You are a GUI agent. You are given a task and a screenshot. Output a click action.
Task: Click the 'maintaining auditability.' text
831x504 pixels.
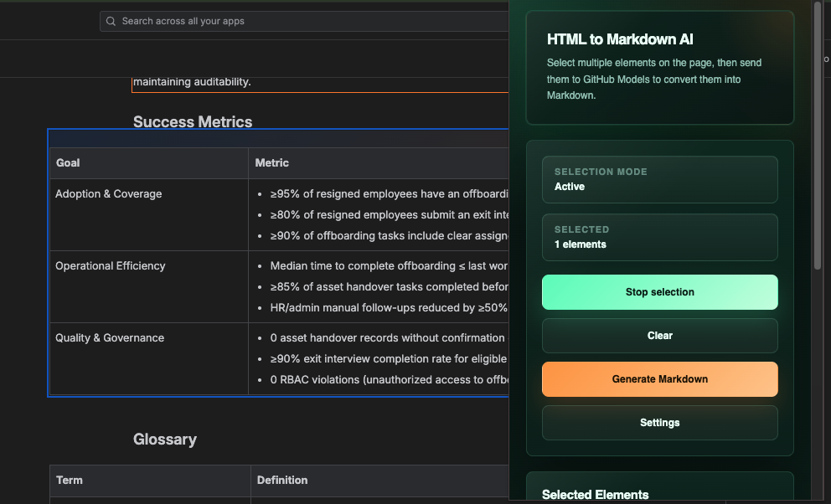[192, 81]
